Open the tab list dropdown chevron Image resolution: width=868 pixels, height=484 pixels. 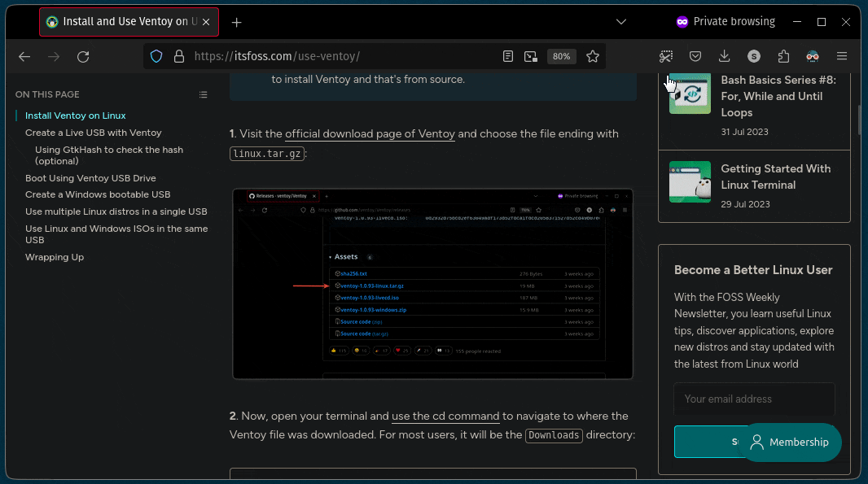pyautogui.click(x=621, y=21)
